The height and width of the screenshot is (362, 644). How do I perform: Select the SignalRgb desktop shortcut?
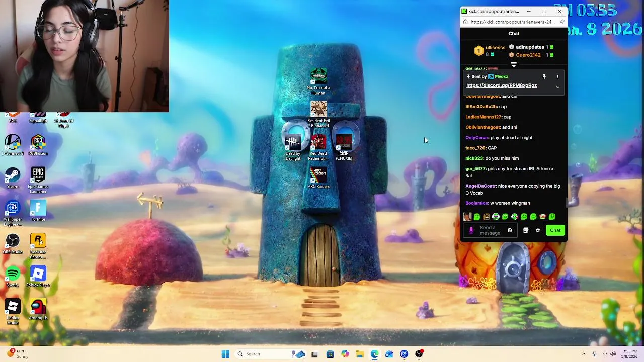(38, 118)
